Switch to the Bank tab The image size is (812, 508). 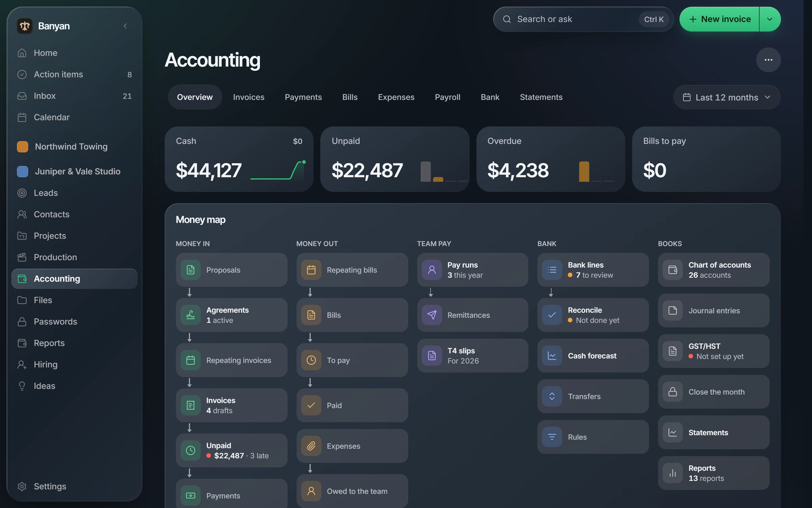pos(490,97)
